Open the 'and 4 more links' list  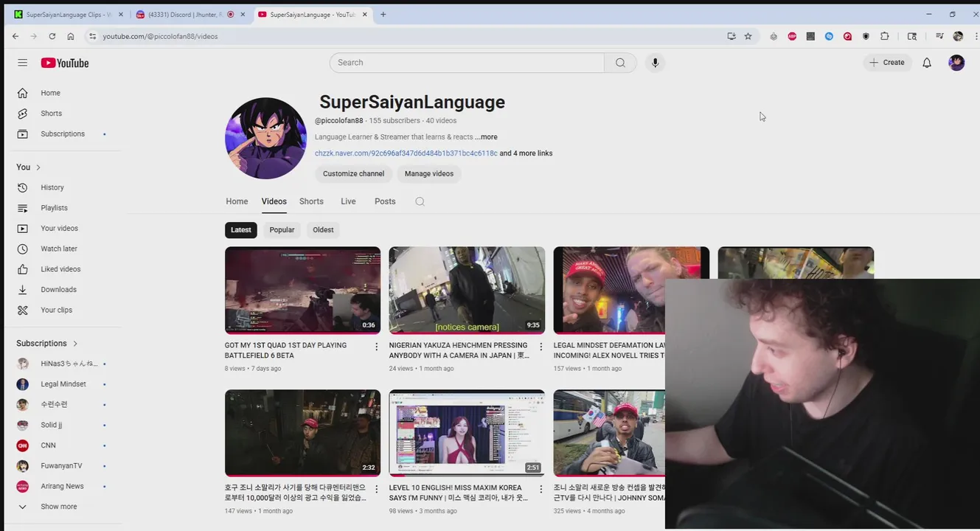[x=526, y=153]
